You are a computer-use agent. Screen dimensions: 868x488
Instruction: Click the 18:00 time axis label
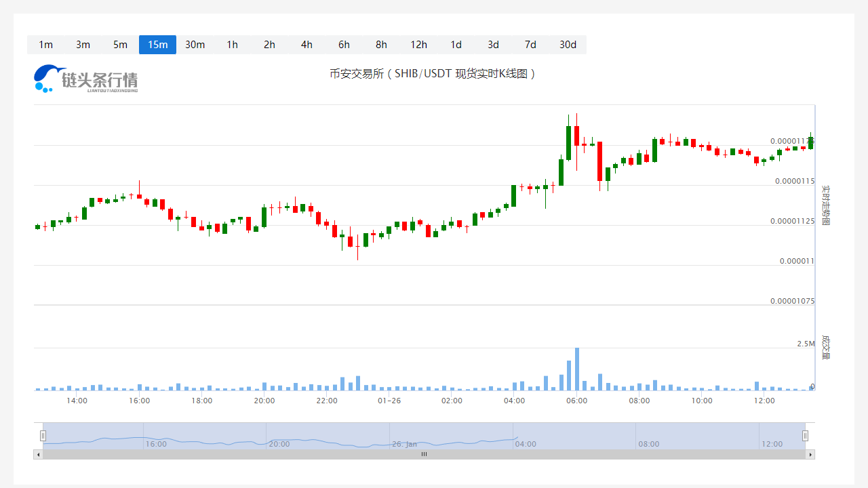[201, 401]
